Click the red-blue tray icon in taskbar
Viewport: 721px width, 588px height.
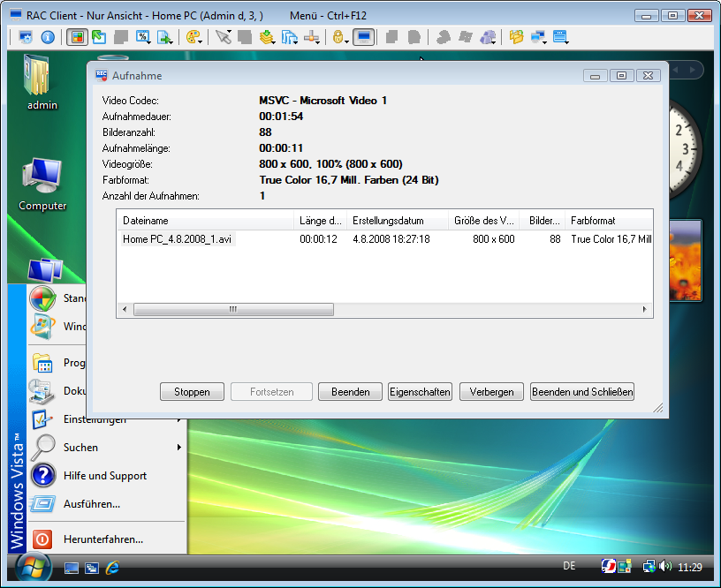pos(608,566)
